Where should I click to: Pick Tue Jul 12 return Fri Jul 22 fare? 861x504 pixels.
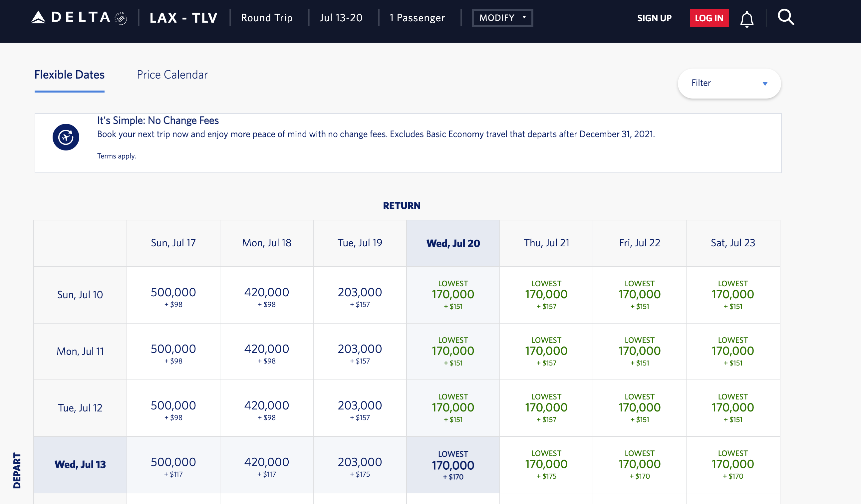pyautogui.click(x=639, y=408)
